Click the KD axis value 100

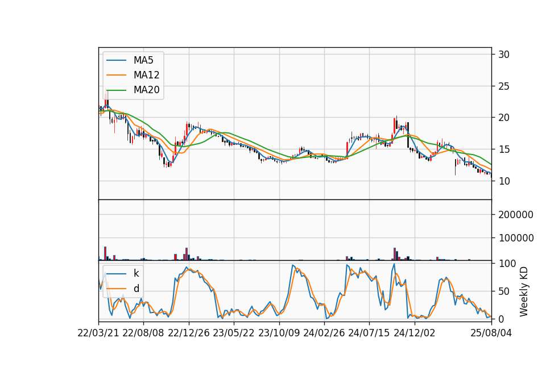coord(507,264)
